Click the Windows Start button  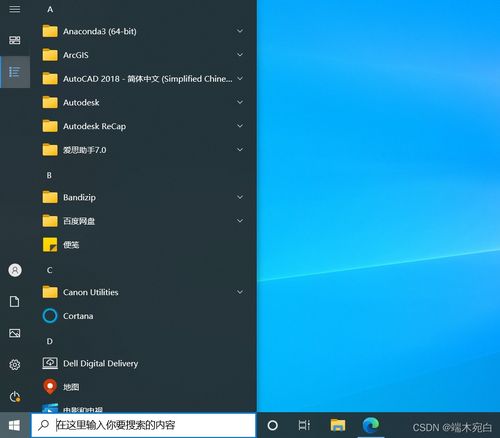(x=14, y=425)
